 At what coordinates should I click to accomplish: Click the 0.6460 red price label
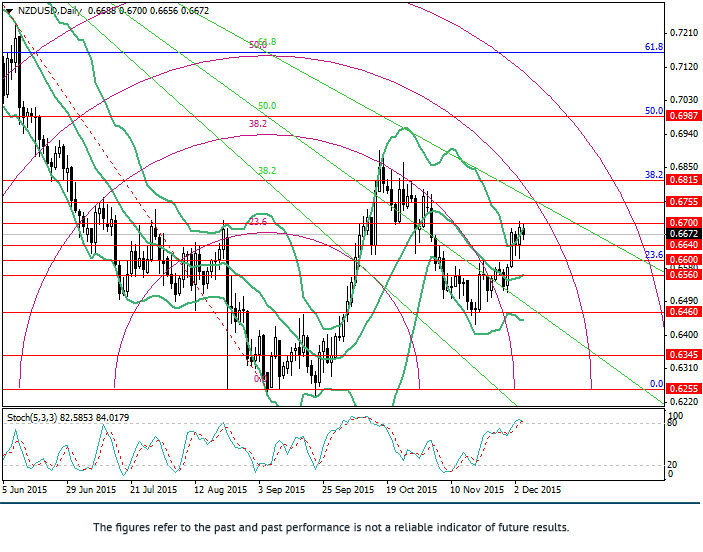684,312
